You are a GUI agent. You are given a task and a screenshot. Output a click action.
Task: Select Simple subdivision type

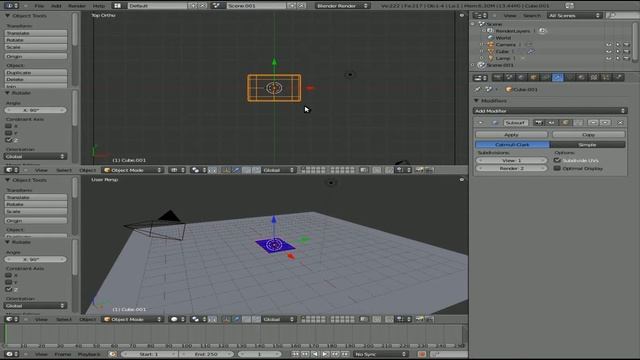pos(587,144)
